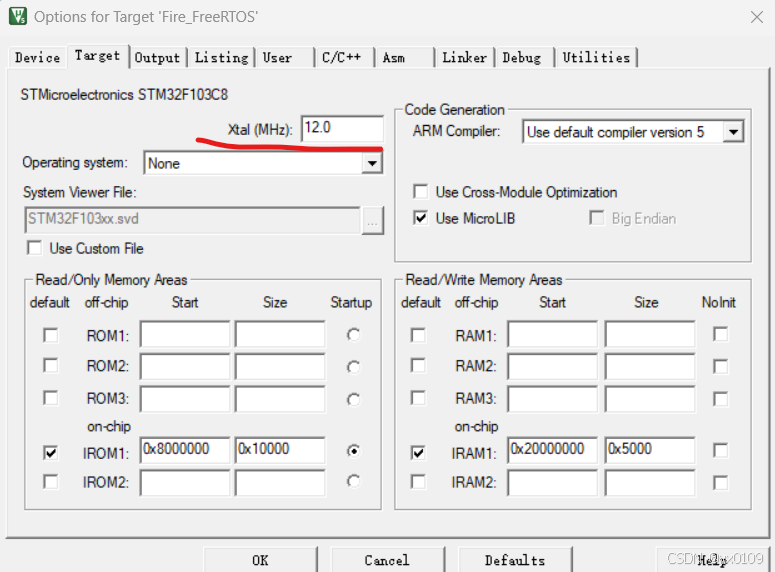Enable Use Cross-Module Optimization
775x572 pixels.
click(x=421, y=192)
